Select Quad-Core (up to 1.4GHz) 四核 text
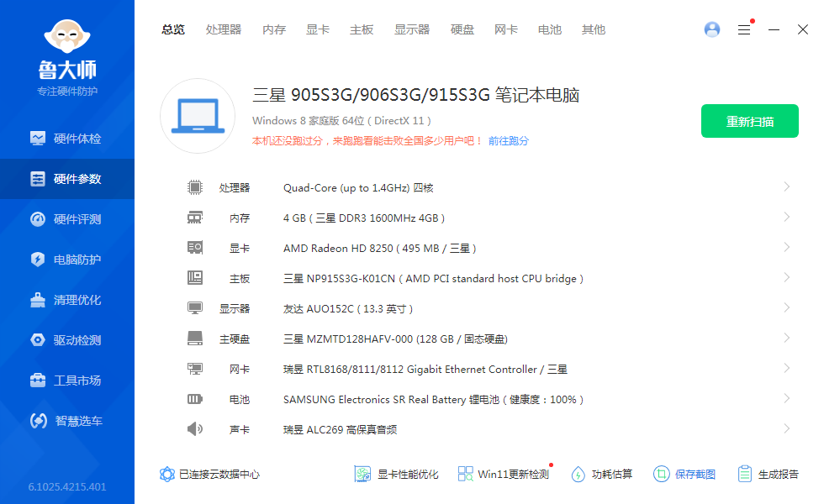 pos(358,188)
